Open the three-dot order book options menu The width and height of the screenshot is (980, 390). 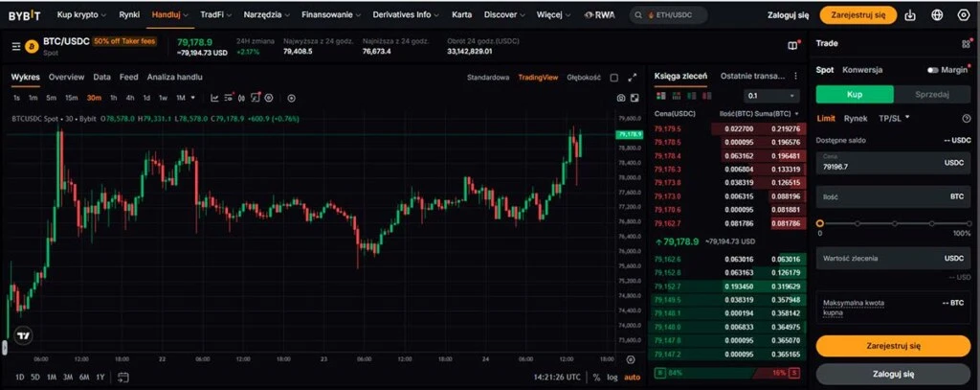pos(795,76)
